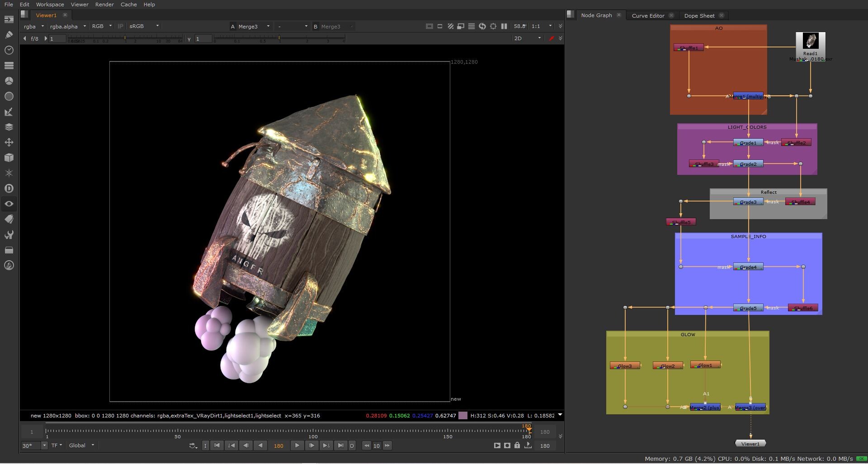Jump to the first frame
The image size is (868, 464).
(x=217, y=445)
